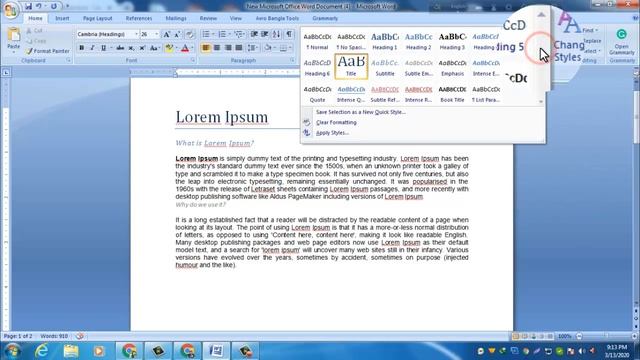Open the Change Case dropdown
This screenshot has width=640, height=360.
[154, 48]
